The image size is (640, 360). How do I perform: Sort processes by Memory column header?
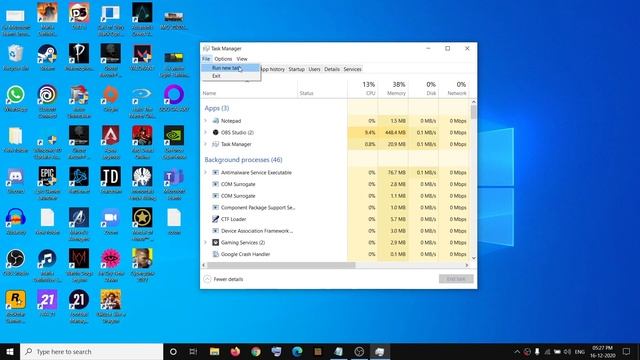click(x=393, y=89)
